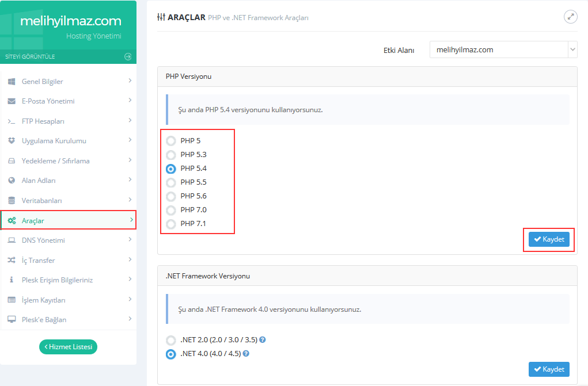Click the arrow icon beside Siteyi Görüntüle
The height and width of the screenshot is (386, 588).
(x=128, y=56)
